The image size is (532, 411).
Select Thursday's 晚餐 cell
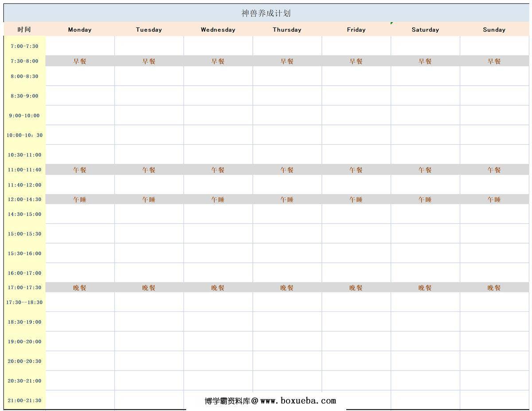[x=287, y=287]
